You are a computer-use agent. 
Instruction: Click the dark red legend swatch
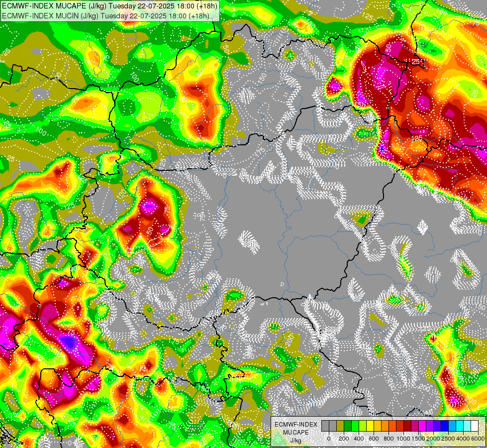(x=407, y=426)
